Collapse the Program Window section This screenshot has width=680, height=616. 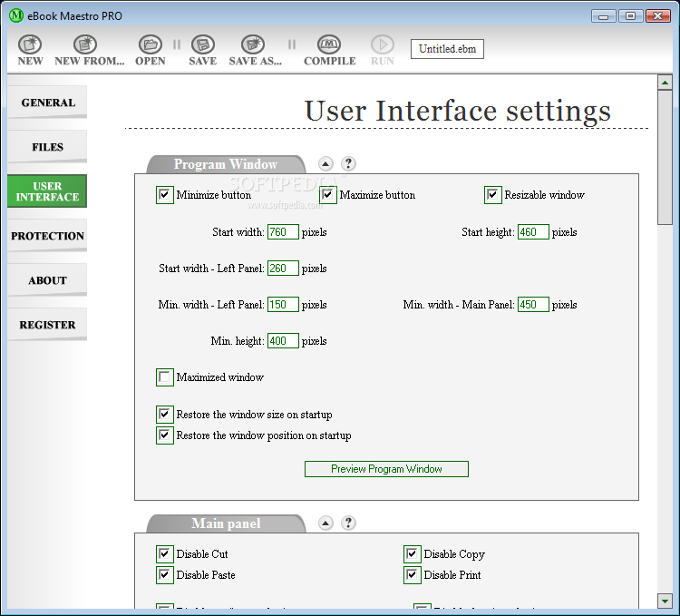[x=325, y=163]
